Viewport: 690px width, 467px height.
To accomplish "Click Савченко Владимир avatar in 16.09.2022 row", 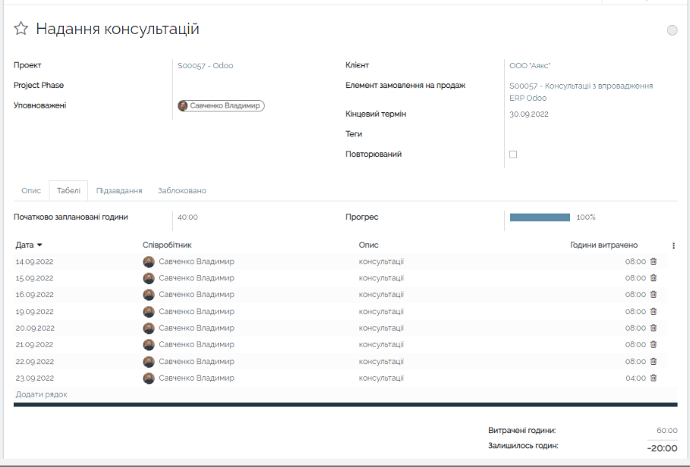I will pyautogui.click(x=149, y=295).
